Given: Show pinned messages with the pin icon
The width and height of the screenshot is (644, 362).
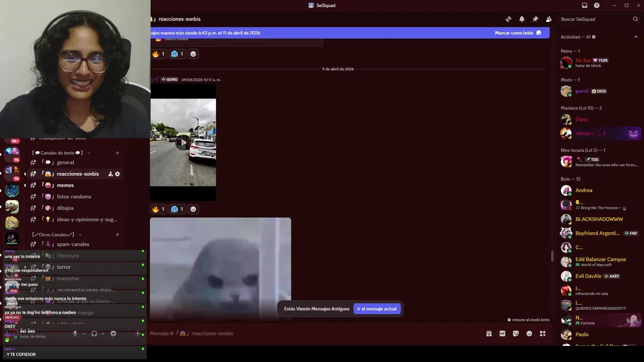Looking at the screenshot, I should (535, 19).
